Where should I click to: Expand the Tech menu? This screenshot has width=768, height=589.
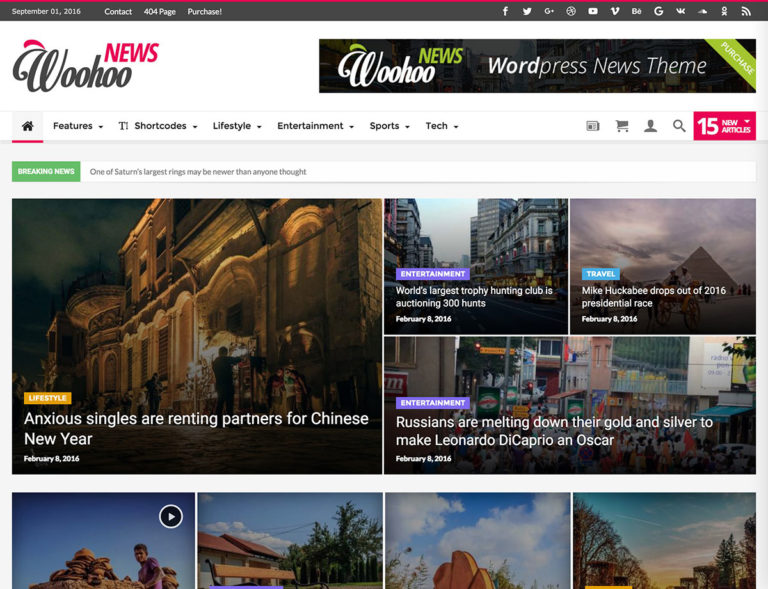pos(442,126)
